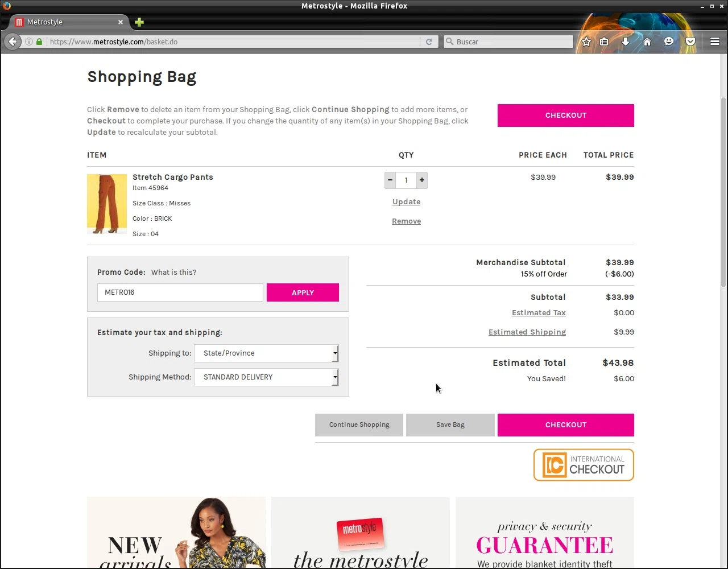Click the 'Estimated Total' label text
The height and width of the screenshot is (569, 728).
point(529,363)
